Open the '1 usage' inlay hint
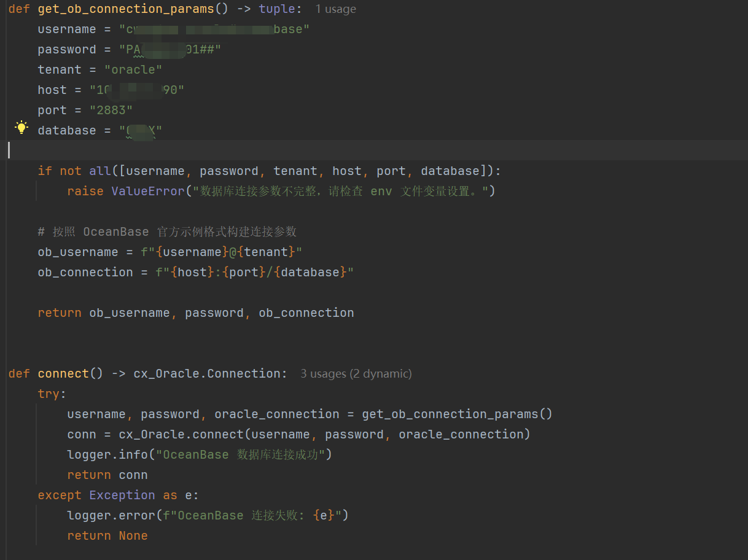 point(335,9)
